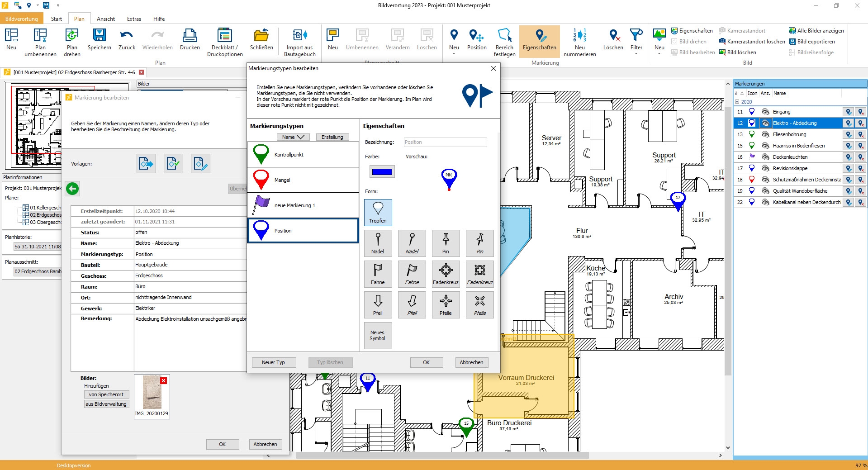Click the aus Bildverwaltung button
The image size is (868, 470).
coord(106,404)
